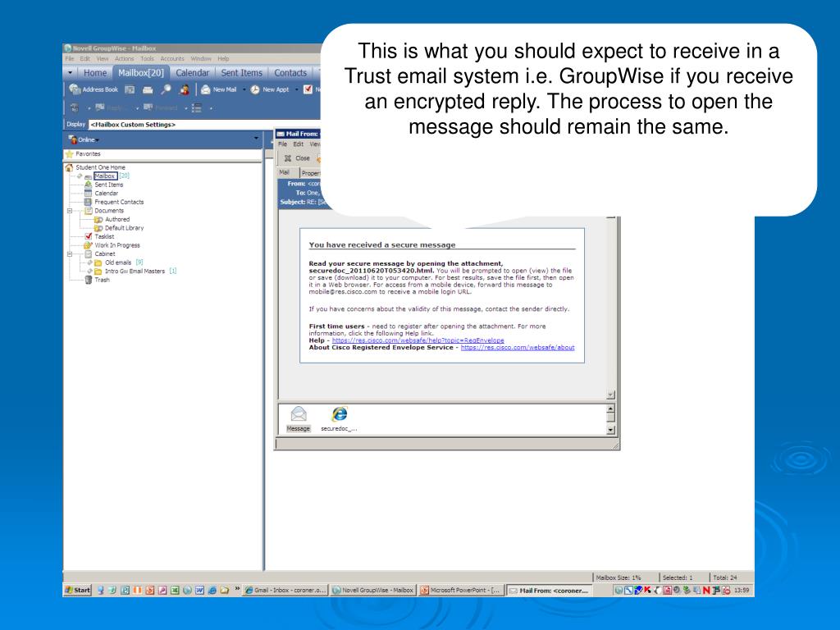Click the Trash can icon in folder tree
This screenshot has width=840, height=630.
89,280
